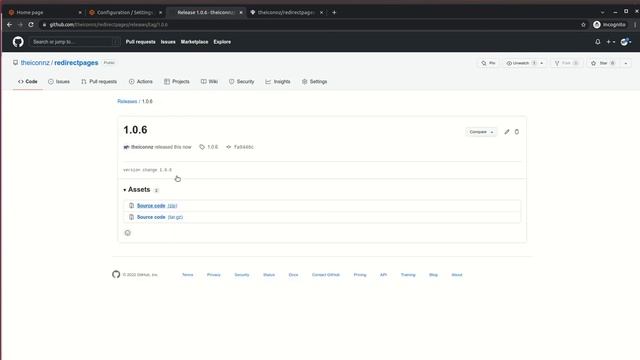Image resolution: width=640 pixels, height=360 pixels.
Task: Open the Projects tab
Action: tap(177, 82)
